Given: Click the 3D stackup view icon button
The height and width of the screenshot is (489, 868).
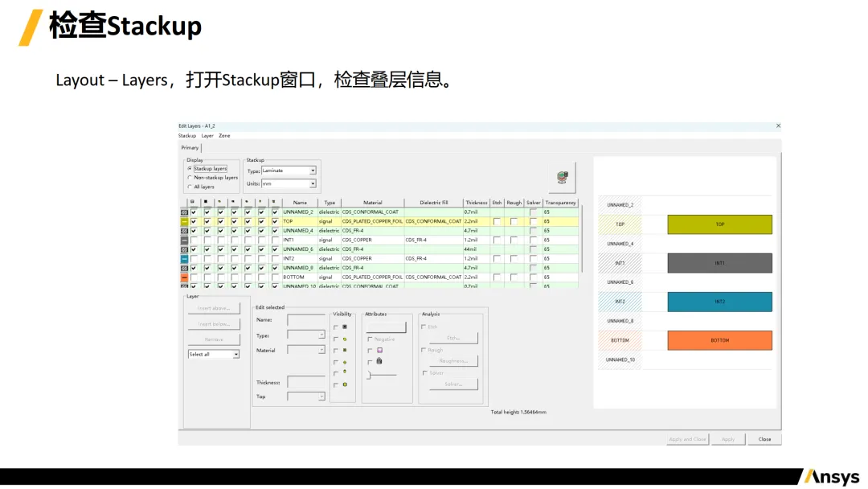Looking at the screenshot, I should [x=562, y=177].
